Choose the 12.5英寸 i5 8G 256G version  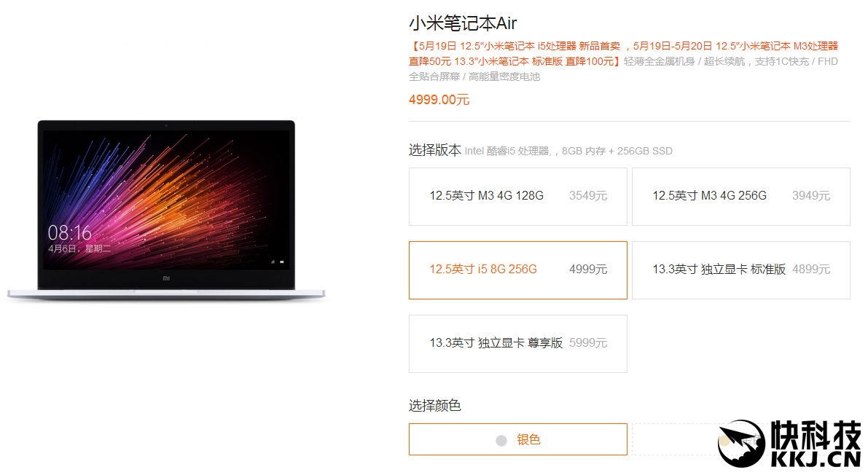pos(517,270)
